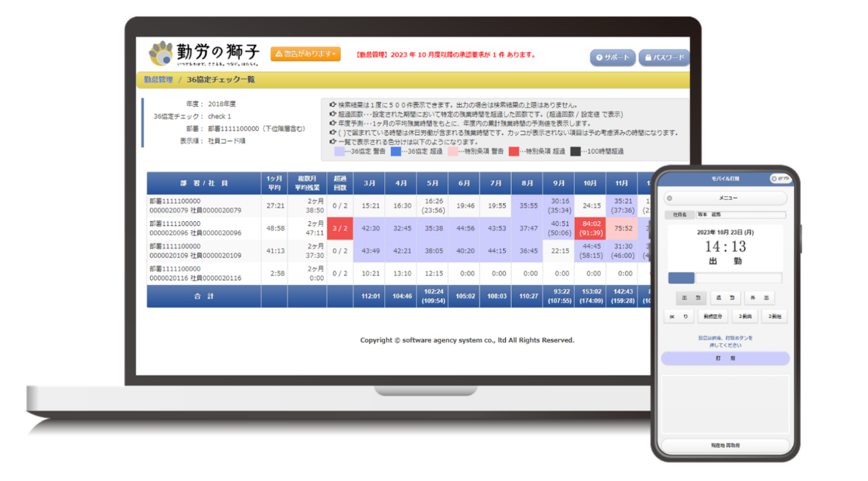Image resolution: width=868 pixels, height=481 pixels.
Task: Open the パスワード button
Action: coord(663,57)
